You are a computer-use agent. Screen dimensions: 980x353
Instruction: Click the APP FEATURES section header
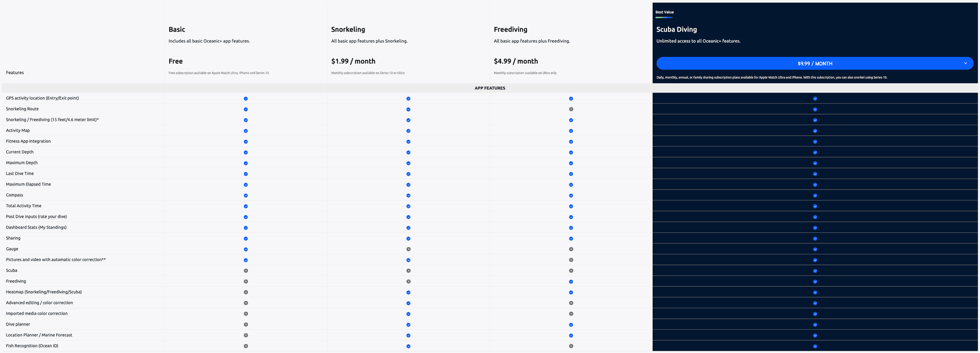pyautogui.click(x=490, y=88)
